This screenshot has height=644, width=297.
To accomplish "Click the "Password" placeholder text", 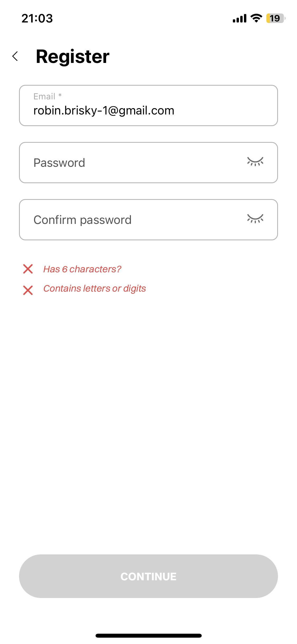I will coord(59,163).
